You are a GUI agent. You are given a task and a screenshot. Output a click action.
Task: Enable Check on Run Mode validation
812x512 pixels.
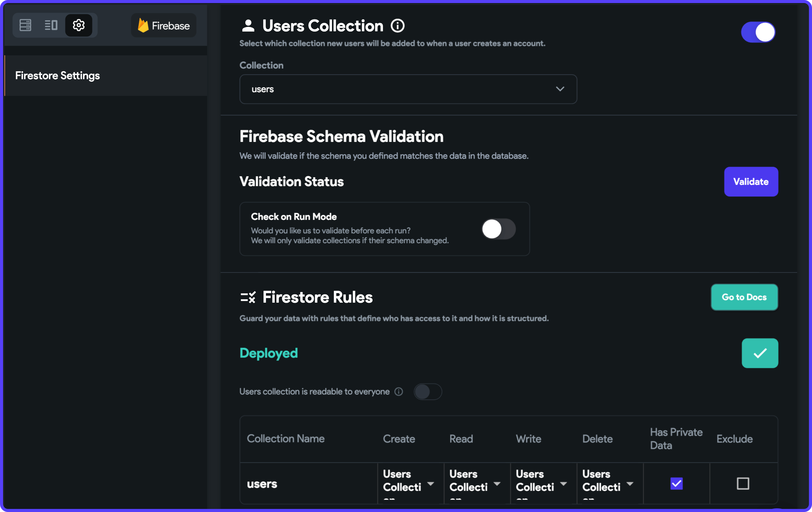coord(498,229)
